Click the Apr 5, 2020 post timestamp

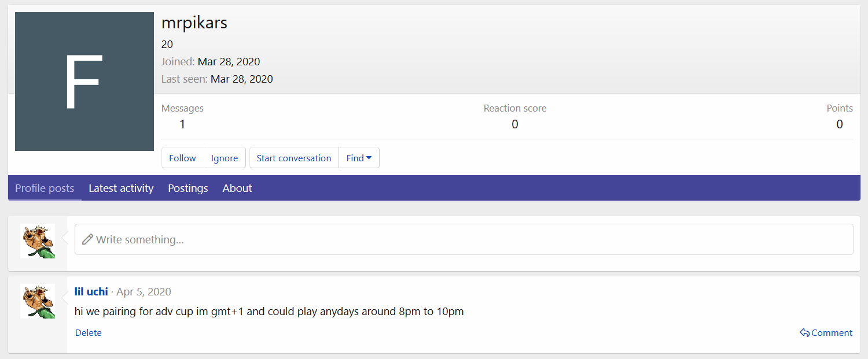(x=144, y=292)
